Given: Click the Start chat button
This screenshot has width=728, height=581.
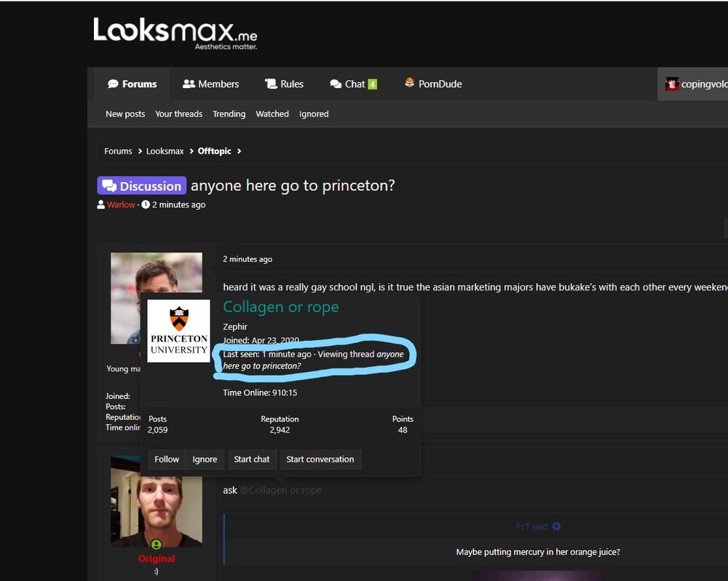Looking at the screenshot, I should pos(252,459).
